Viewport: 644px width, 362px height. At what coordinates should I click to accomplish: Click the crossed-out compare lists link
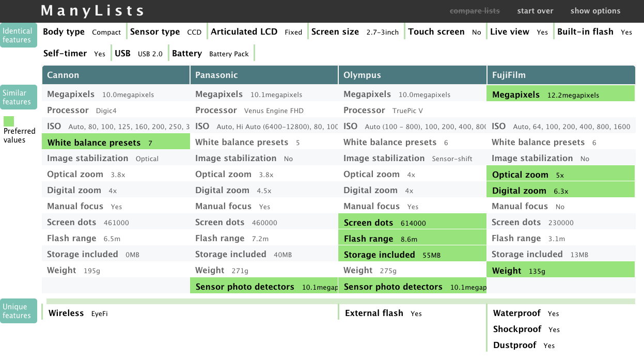(475, 11)
